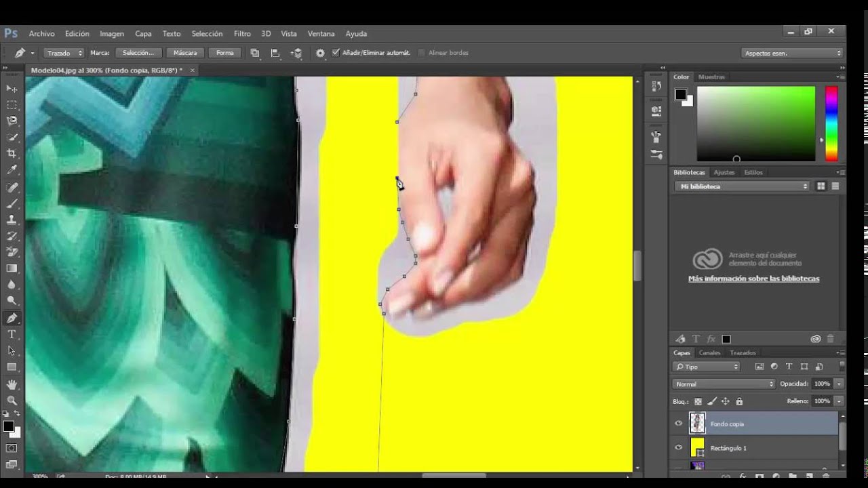Viewport: 868px width, 488px height.
Task: Hide the Rectángulo 1 layer
Action: [x=678, y=448]
